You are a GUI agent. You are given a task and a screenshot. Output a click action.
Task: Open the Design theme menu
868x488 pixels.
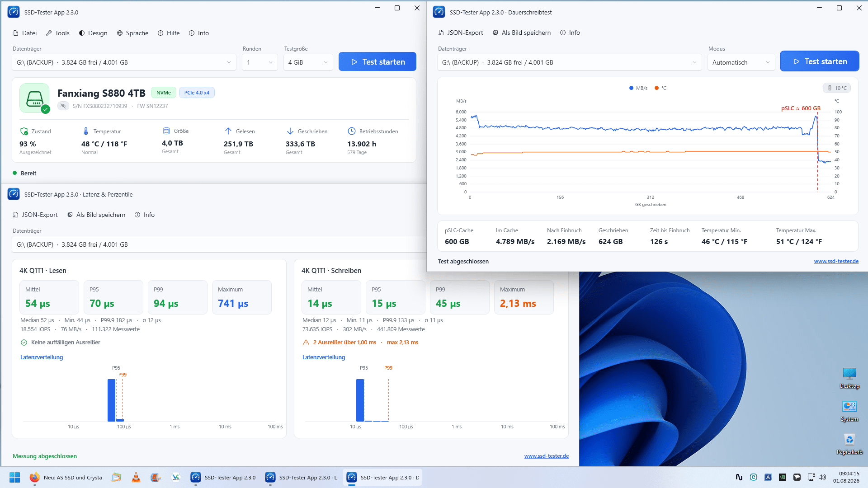click(93, 33)
